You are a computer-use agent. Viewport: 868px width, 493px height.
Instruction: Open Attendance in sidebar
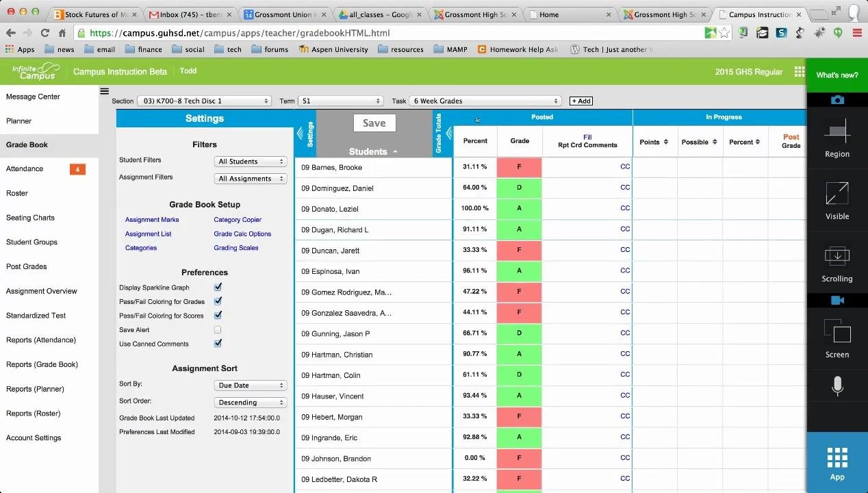click(25, 168)
